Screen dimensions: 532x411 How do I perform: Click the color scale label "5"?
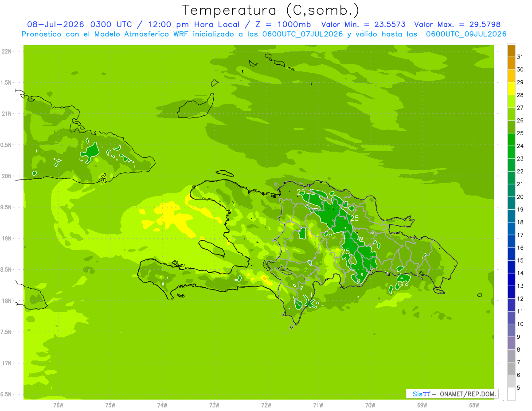(519, 388)
